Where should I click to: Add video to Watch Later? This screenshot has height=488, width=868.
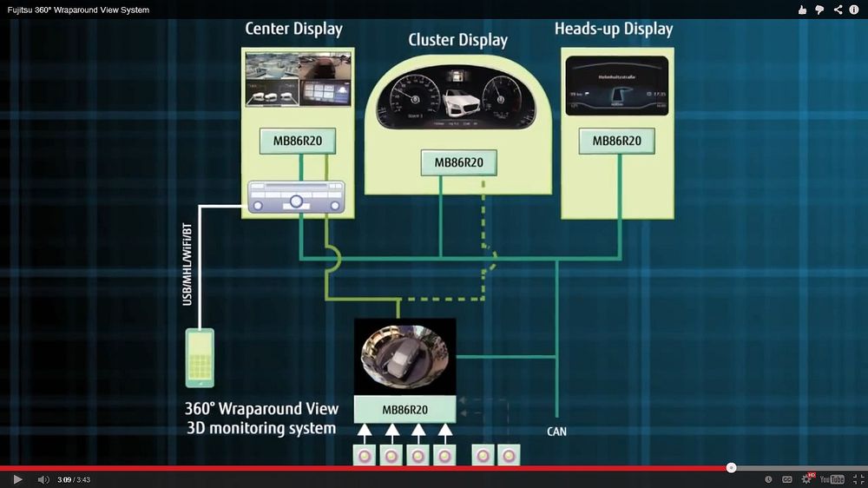[x=768, y=479]
